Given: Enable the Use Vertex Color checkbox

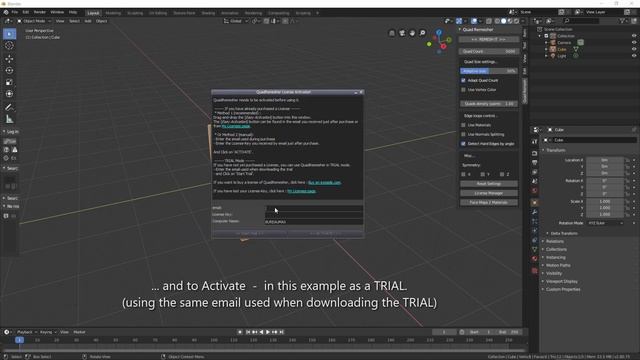Looking at the screenshot, I should point(463,89).
